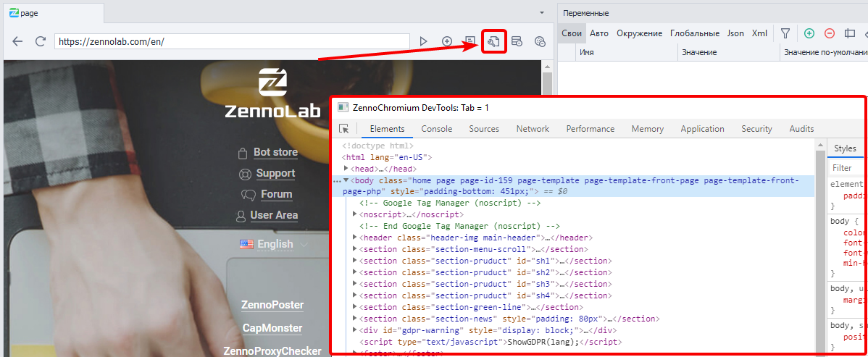Click the play/navigate triangle icon beside URL
This screenshot has width=868, height=357.
pyautogui.click(x=423, y=41)
